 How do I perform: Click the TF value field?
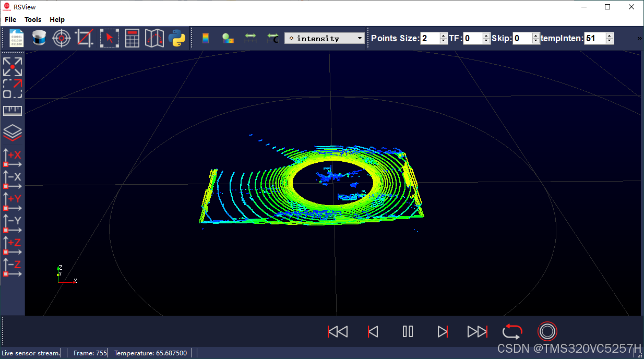pos(473,38)
